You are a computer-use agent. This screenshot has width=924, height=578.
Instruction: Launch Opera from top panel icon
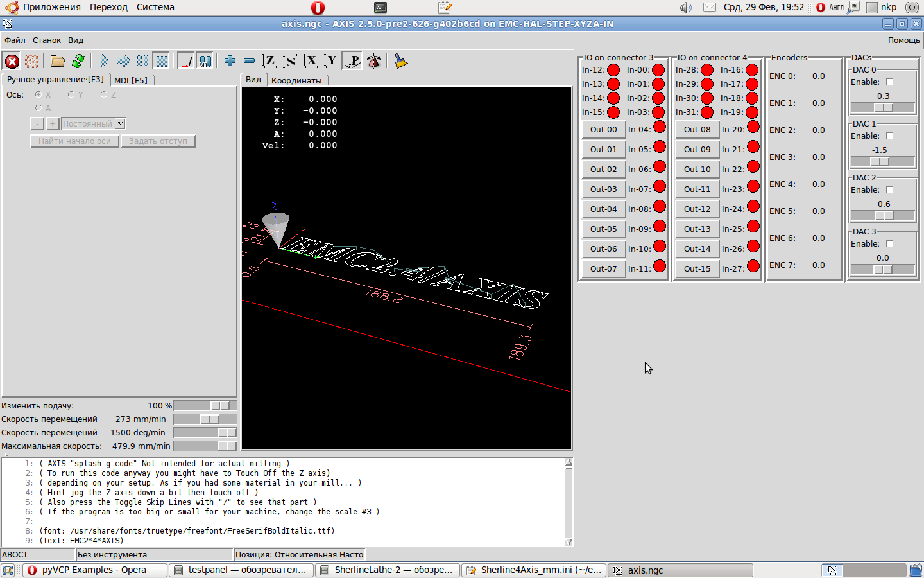[x=318, y=8]
